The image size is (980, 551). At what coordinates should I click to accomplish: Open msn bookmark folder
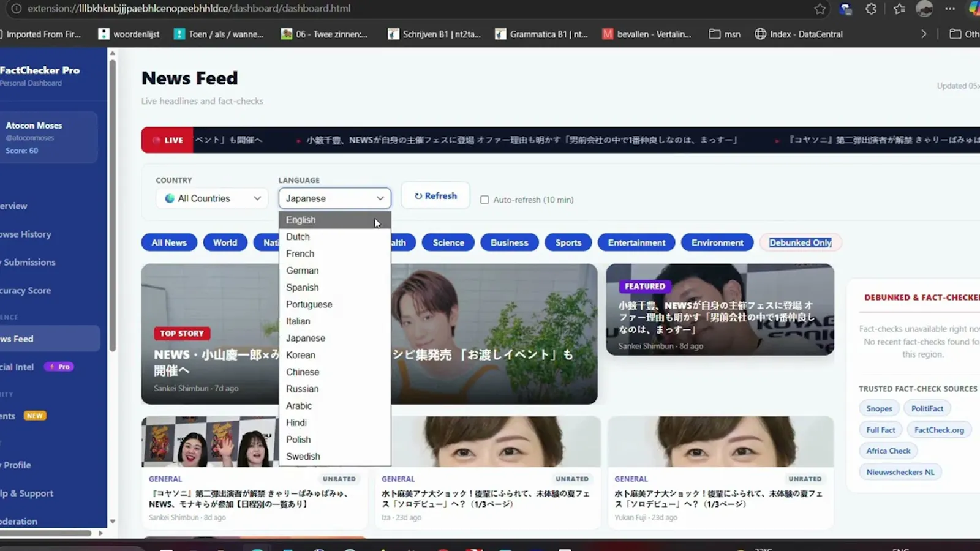[x=725, y=34]
